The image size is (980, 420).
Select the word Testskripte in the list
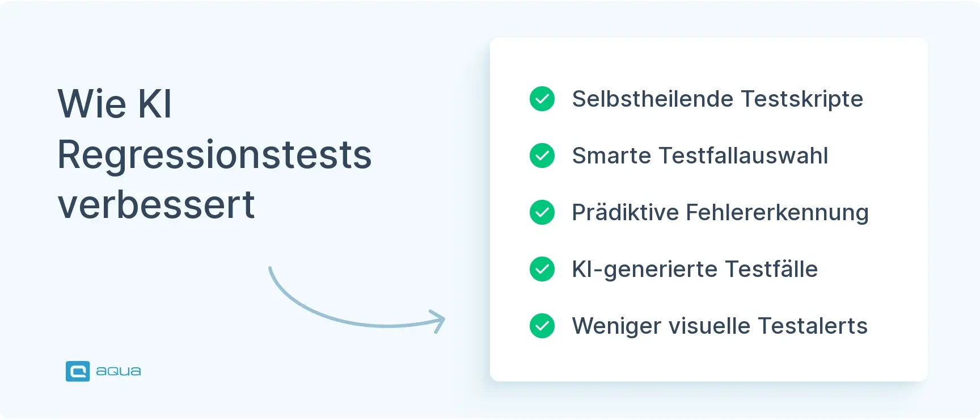click(802, 99)
